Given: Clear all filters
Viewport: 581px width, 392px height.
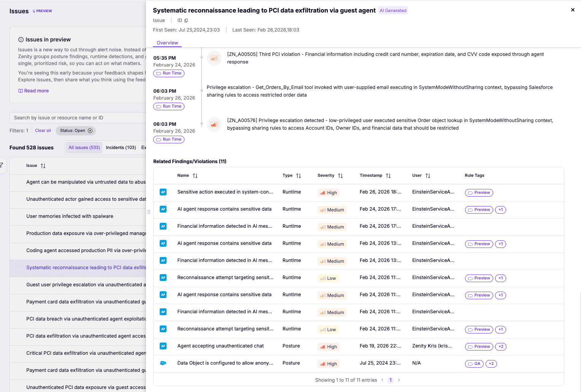Looking at the screenshot, I should pos(43,131).
